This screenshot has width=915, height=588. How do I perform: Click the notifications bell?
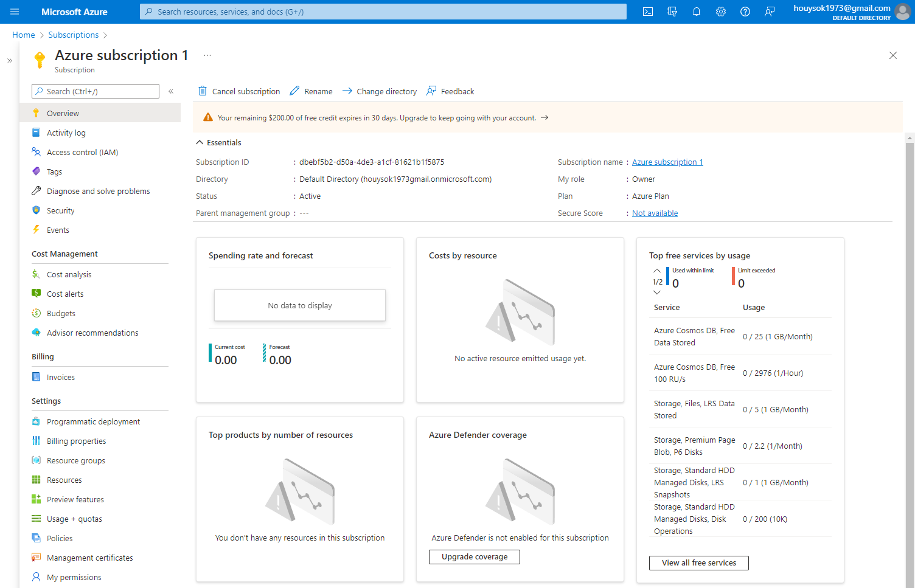tap(697, 11)
